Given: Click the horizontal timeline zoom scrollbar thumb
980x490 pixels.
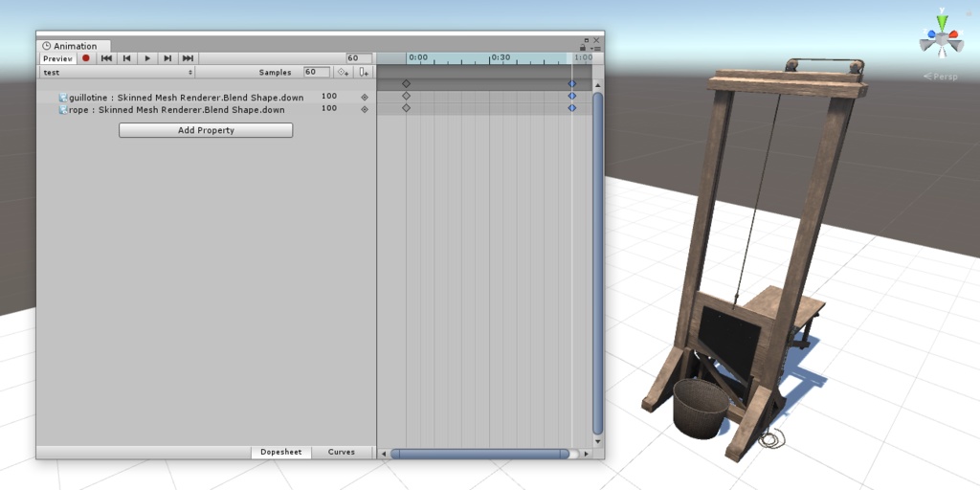Looking at the screenshot, I should pos(480,454).
